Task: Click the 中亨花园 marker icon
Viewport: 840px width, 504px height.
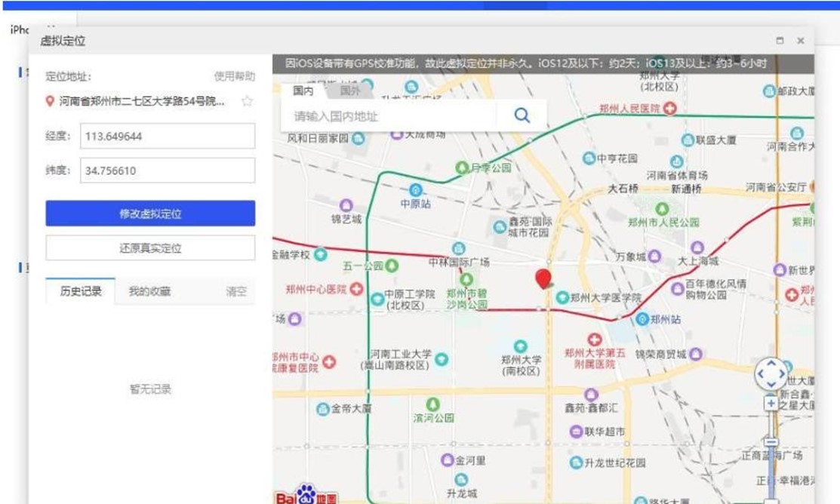Action: [589, 158]
